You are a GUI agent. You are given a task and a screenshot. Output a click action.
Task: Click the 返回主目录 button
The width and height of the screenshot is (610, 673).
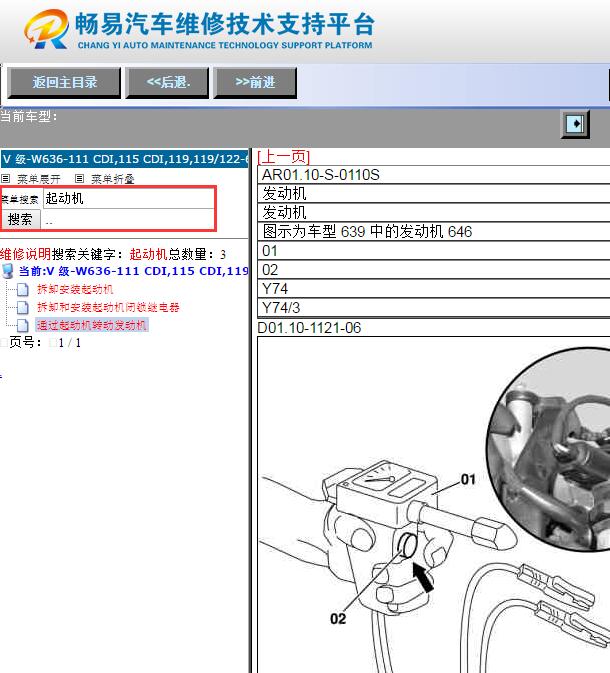point(64,83)
